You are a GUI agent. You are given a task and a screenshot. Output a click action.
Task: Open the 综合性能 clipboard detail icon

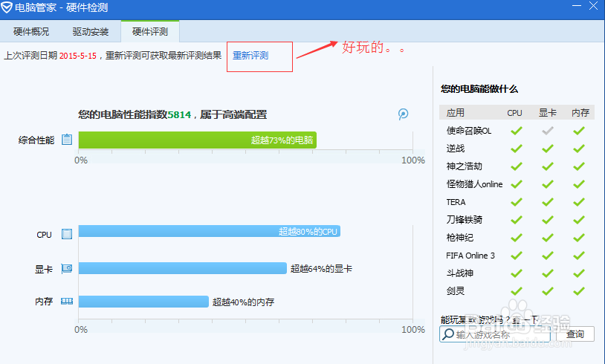click(67, 139)
